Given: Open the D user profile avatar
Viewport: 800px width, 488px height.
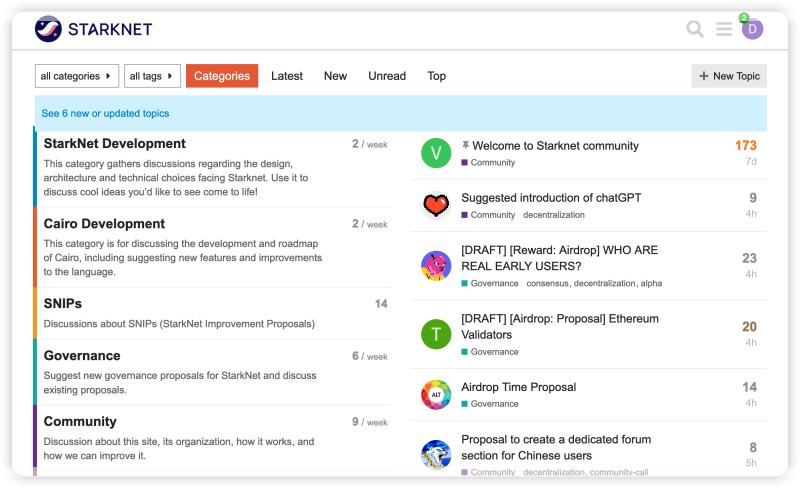Looking at the screenshot, I should pos(752,29).
